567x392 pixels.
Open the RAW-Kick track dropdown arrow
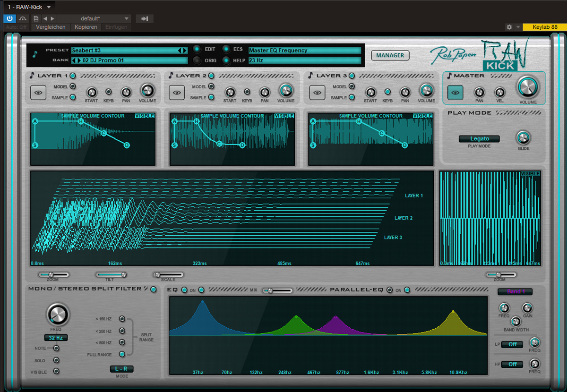49,7
